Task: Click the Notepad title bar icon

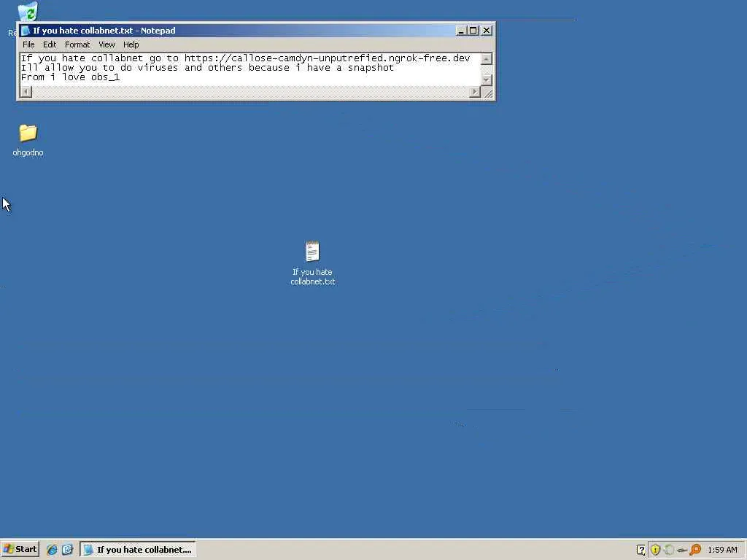Action: tap(26, 31)
